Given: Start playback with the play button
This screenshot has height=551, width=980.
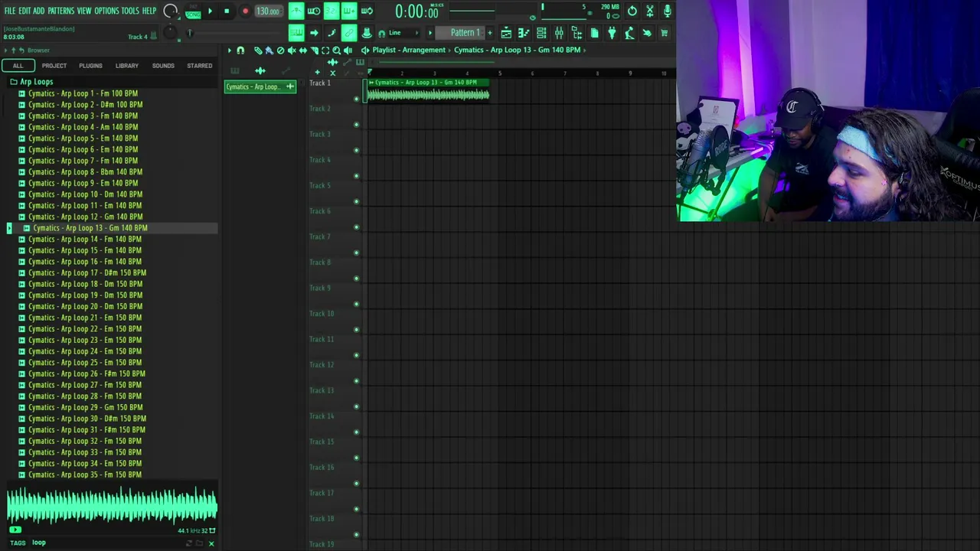Looking at the screenshot, I should click(x=210, y=11).
